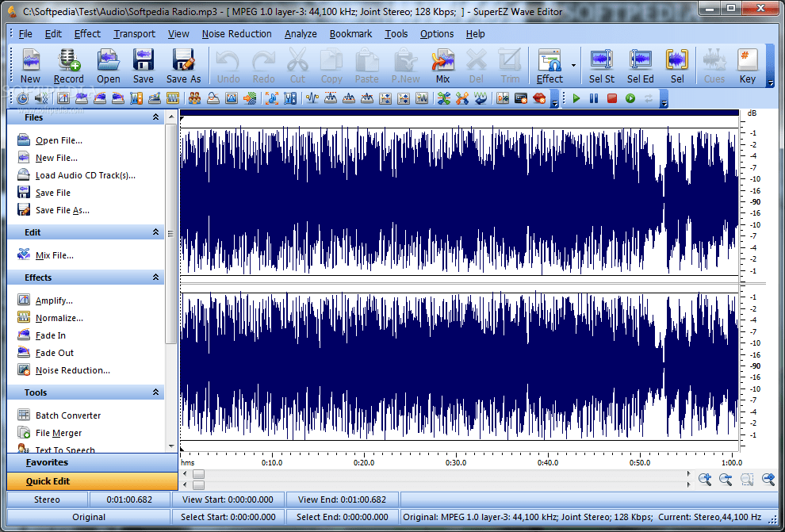Click the upper horizontal scrollbar thumb

coord(198,474)
